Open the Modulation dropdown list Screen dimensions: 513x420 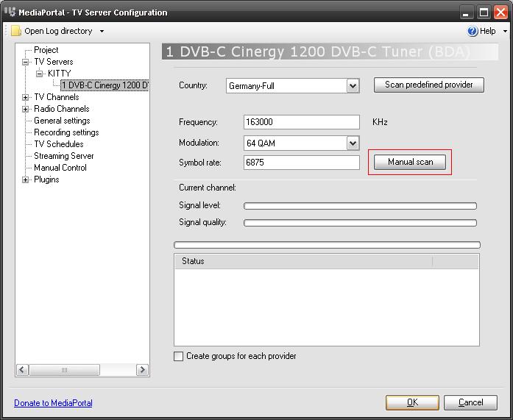353,143
